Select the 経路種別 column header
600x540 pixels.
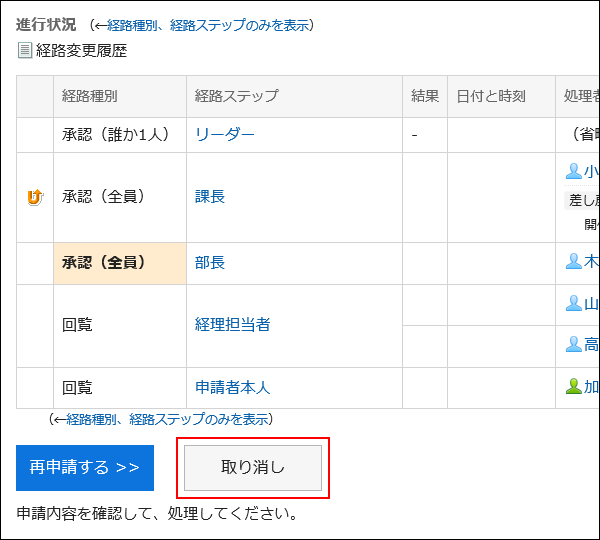pyautogui.click(x=120, y=96)
